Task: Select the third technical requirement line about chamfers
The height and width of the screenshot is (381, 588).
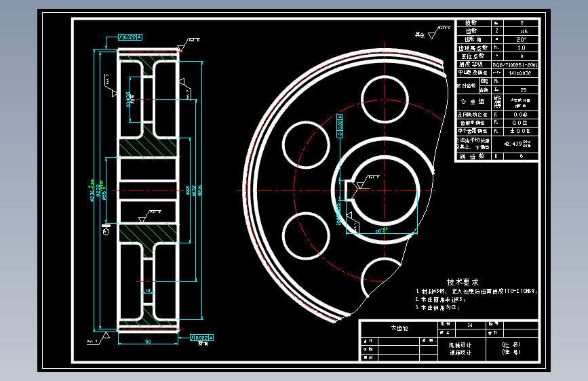Action: click(x=437, y=308)
